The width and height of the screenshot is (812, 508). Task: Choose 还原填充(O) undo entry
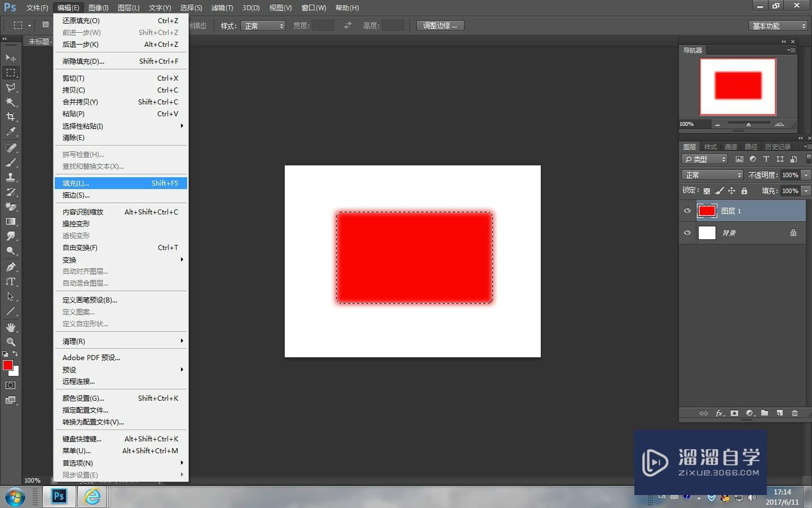[121, 20]
